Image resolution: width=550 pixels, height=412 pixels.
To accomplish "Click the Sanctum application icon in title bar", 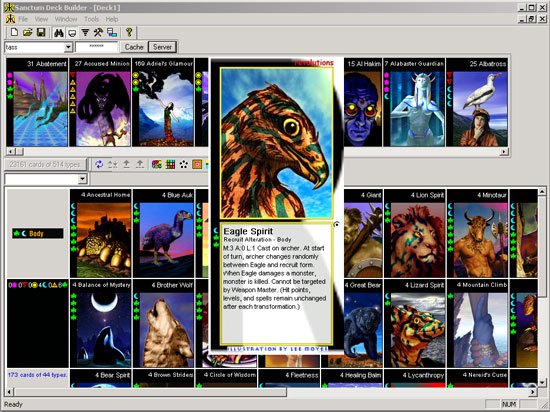I will 9,7.
